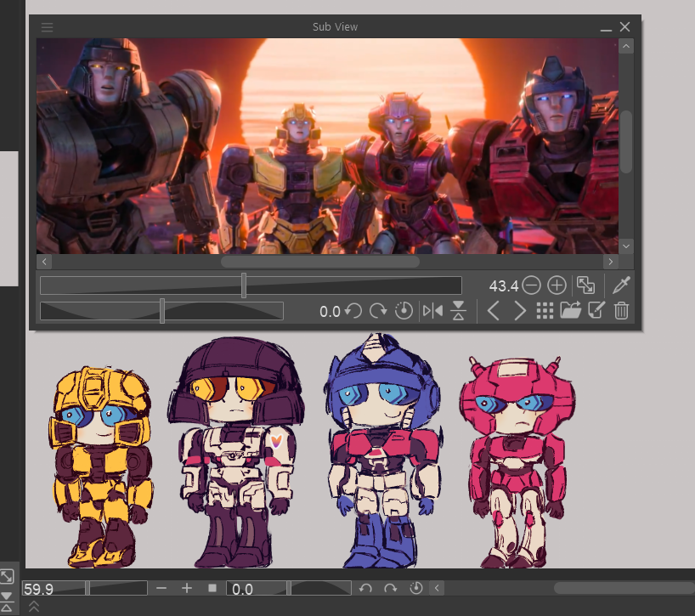Rotate the canvas left from bottom bar
The image size is (695, 616).
pyautogui.click(x=365, y=588)
